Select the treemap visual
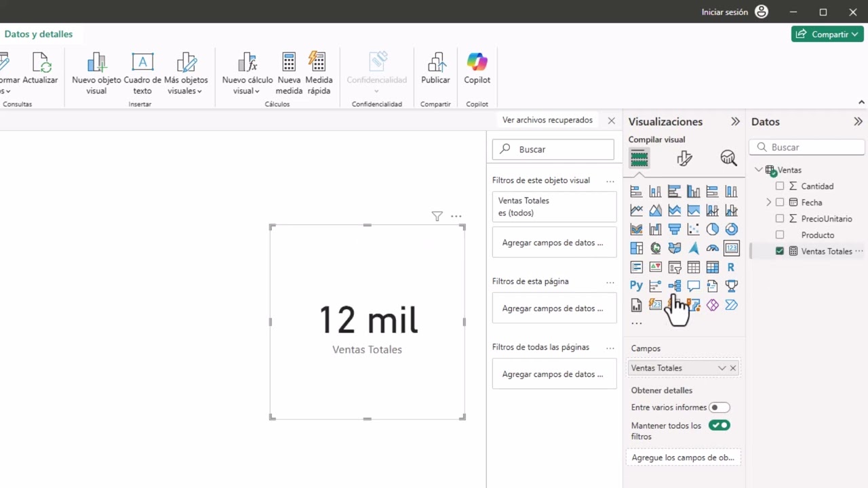 pyautogui.click(x=636, y=248)
